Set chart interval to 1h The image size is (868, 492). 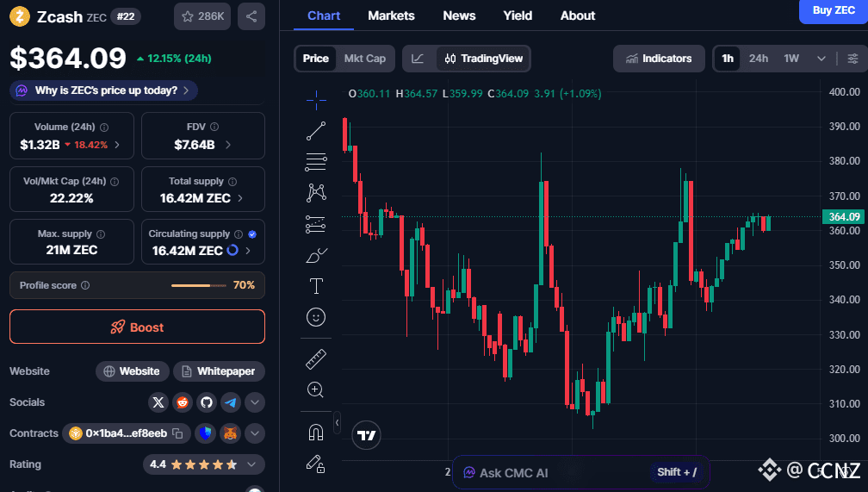pos(728,59)
